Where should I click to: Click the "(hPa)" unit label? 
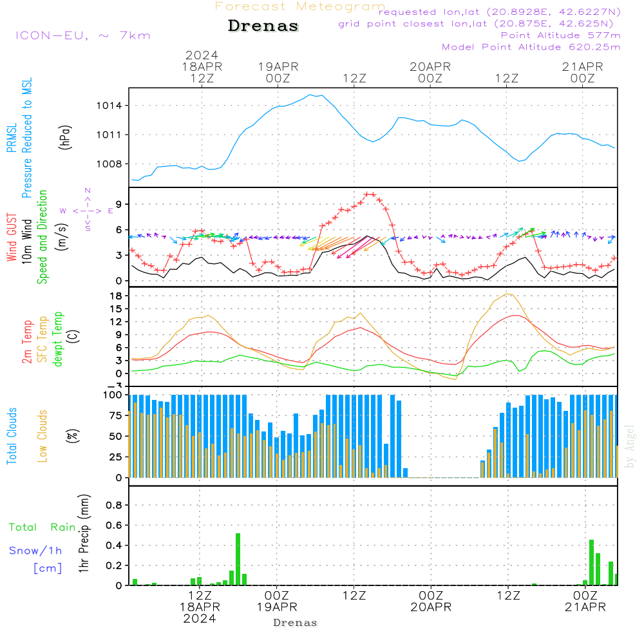pos(65,137)
